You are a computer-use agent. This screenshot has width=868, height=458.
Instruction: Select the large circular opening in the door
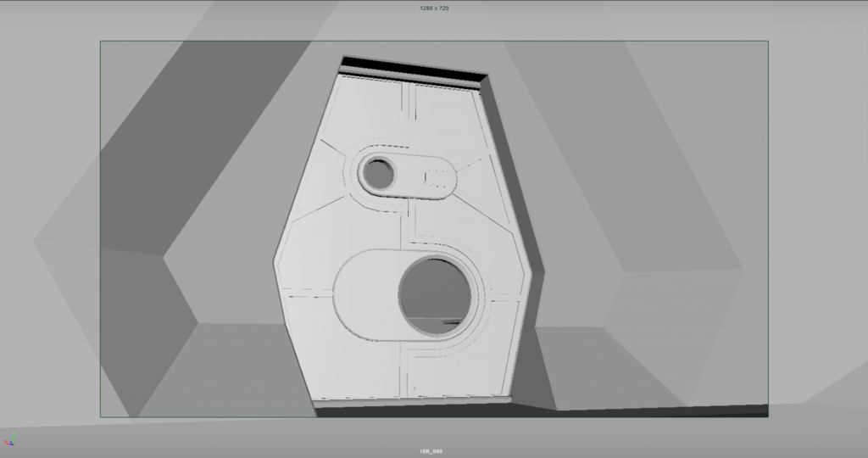(434, 295)
